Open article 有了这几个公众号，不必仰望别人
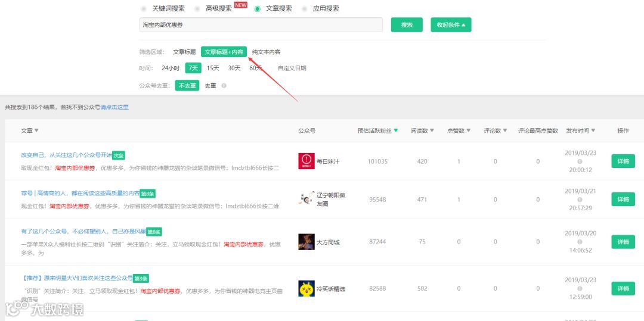The width and height of the screenshot is (644, 321). [83, 231]
